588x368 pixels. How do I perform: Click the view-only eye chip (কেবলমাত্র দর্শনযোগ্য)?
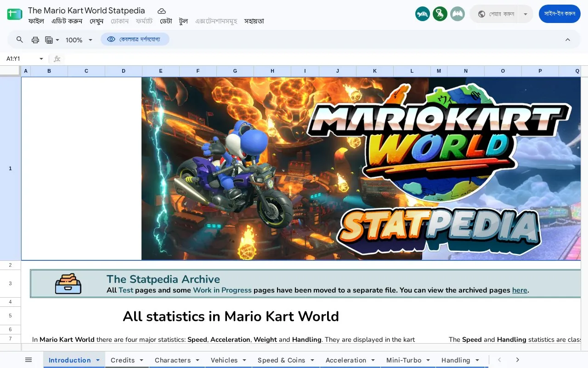135,40
